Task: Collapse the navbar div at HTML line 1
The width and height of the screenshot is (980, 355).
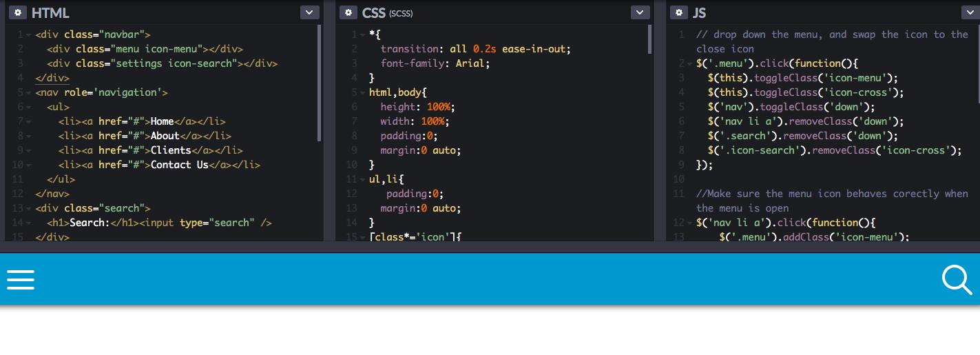Action: 28,34
